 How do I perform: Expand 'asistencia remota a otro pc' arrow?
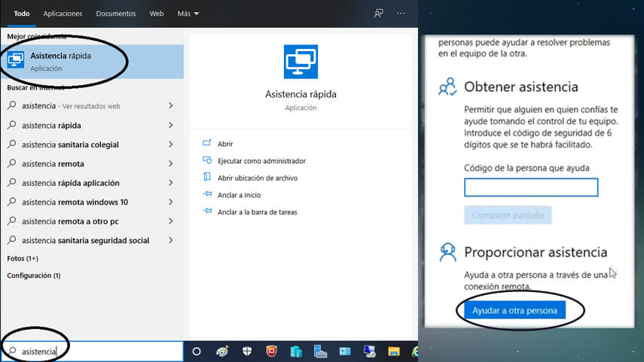point(171,221)
